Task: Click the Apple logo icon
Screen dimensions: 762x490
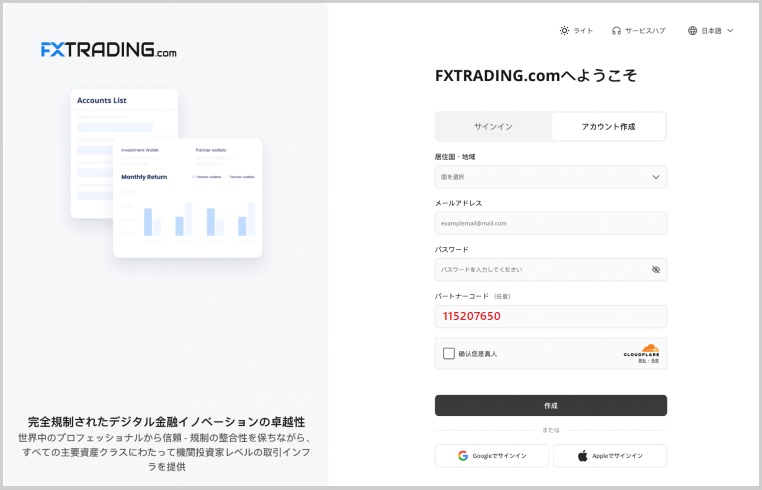Action: 582,456
